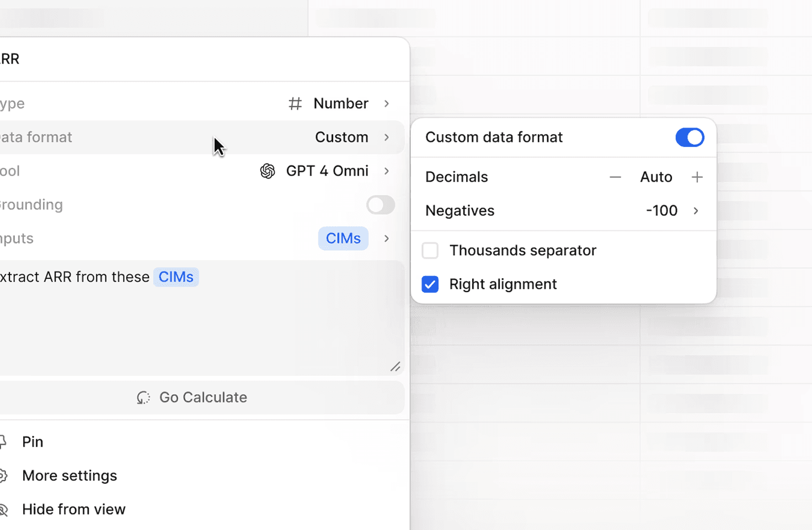Click the Go Calculate spinner icon
812x530 pixels.
coord(143,397)
